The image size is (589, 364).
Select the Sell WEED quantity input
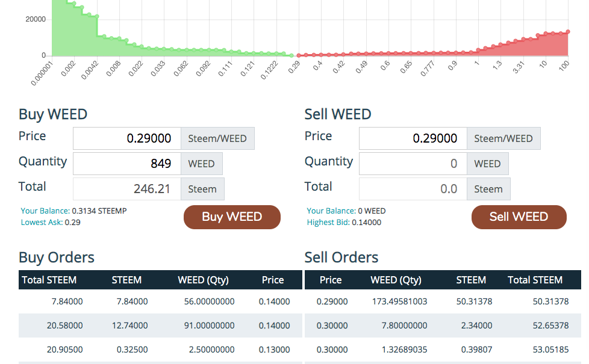[x=413, y=164]
